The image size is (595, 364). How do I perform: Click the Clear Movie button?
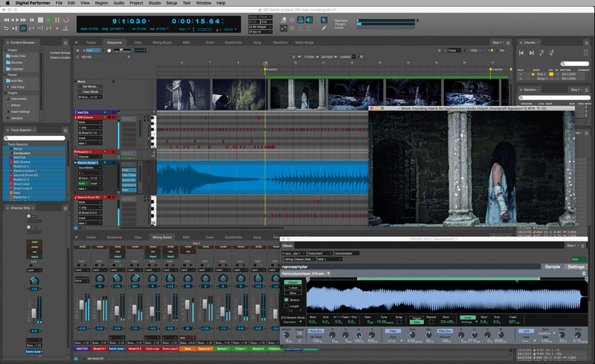tap(89, 91)
